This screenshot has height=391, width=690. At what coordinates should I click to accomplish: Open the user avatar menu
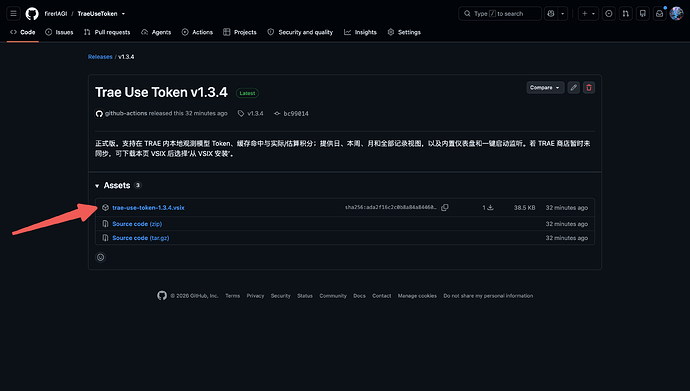point(676,14)
